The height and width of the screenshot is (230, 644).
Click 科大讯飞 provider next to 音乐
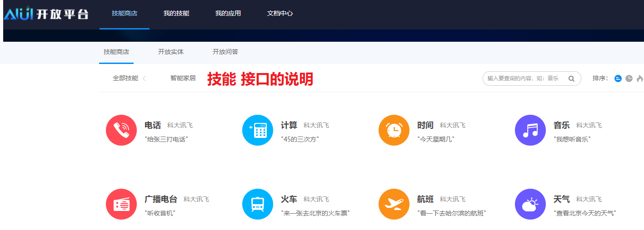coord(589,126)
